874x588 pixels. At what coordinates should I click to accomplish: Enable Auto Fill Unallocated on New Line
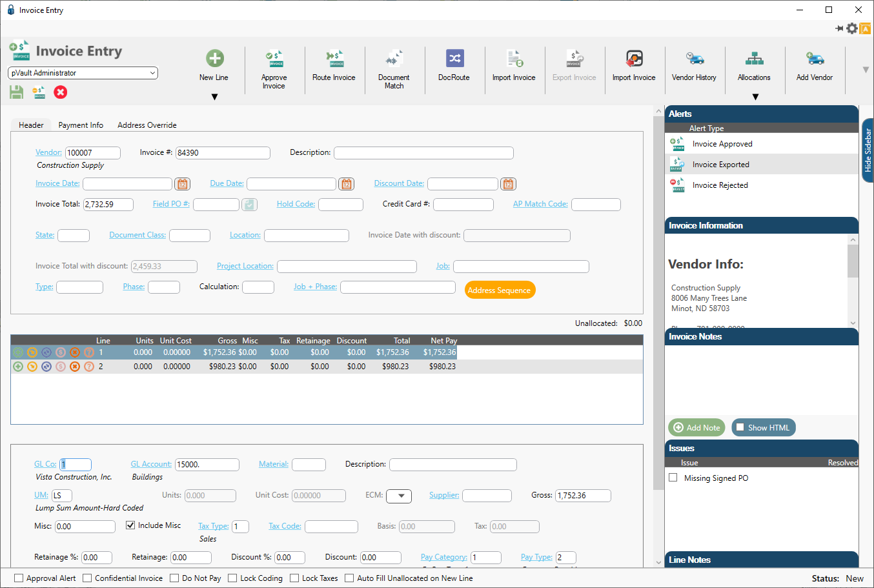click(349, 578)
